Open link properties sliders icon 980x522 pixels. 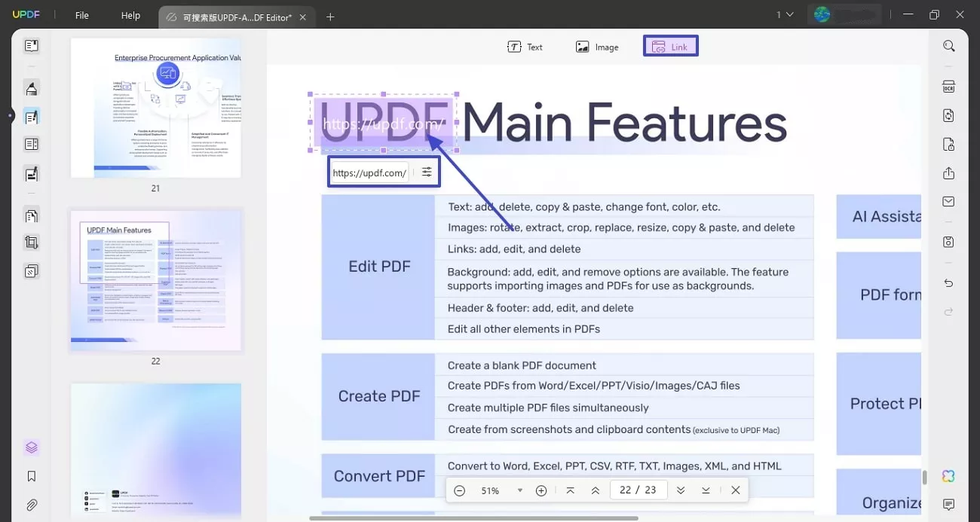[x=427, y=172]
